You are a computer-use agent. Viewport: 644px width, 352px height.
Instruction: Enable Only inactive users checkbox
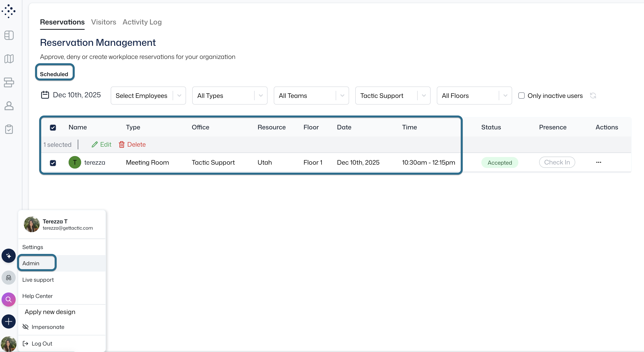click(x=521, y=96)
